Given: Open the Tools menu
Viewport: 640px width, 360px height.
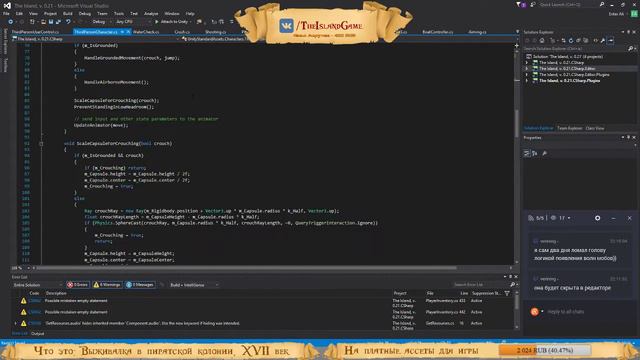Looking at the screenshot, I should click(119, 13).
